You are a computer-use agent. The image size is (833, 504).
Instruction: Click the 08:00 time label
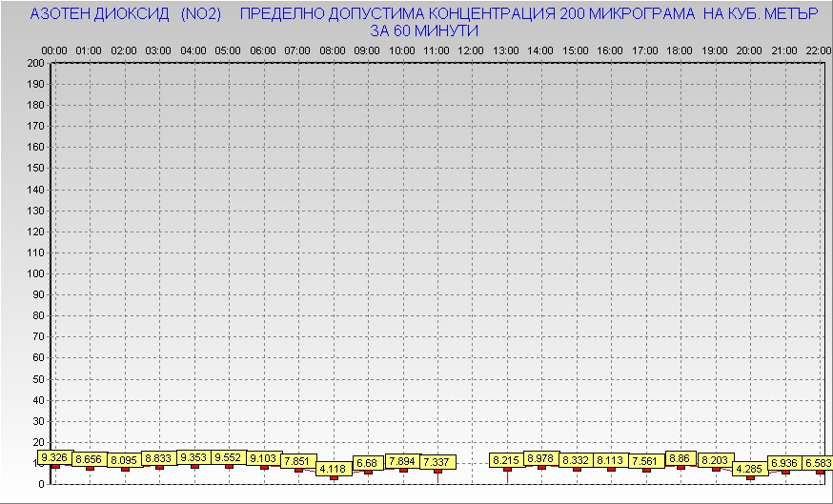pos(333,51)
